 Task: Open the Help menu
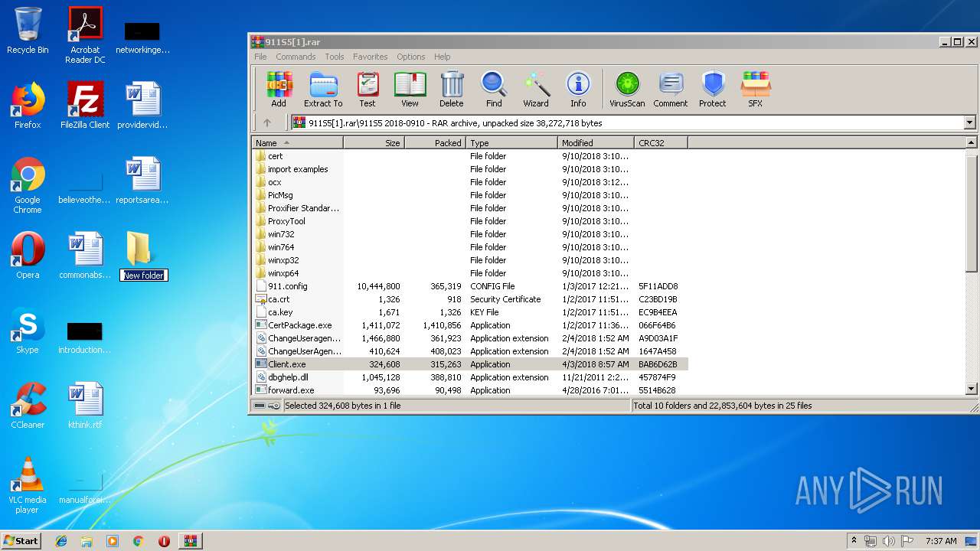coord(442,57)
